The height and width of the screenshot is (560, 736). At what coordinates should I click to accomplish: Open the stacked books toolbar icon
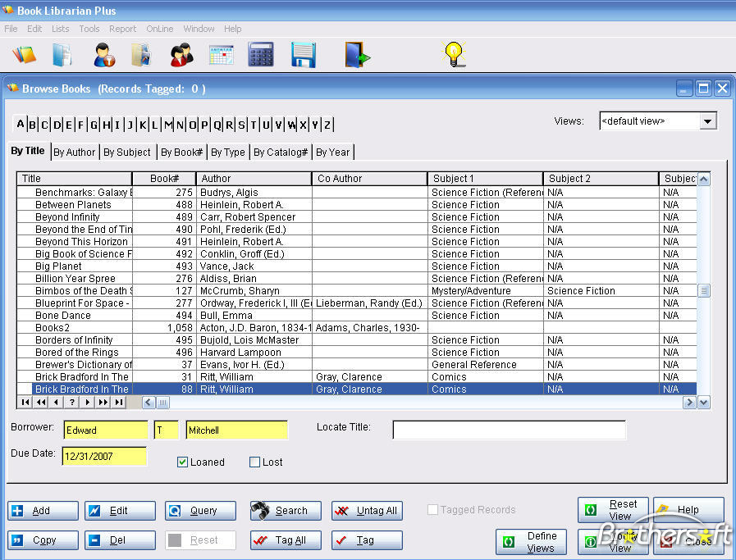[x=24, y=54]
